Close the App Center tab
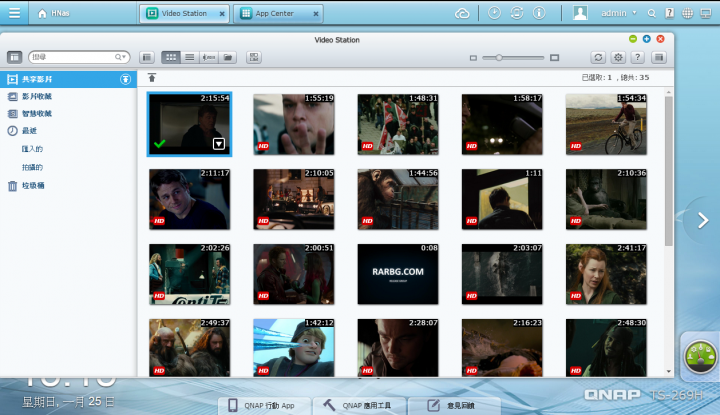 point(316,14)
